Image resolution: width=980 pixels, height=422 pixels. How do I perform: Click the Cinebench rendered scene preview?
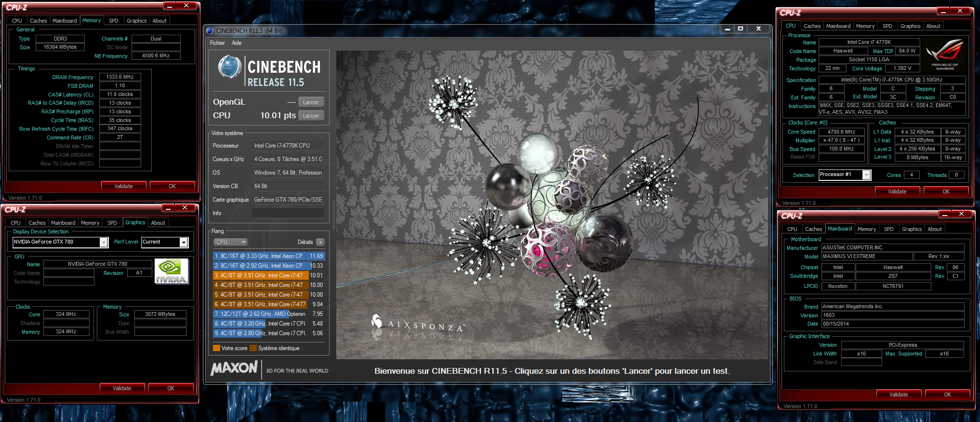tap(552, 205)
